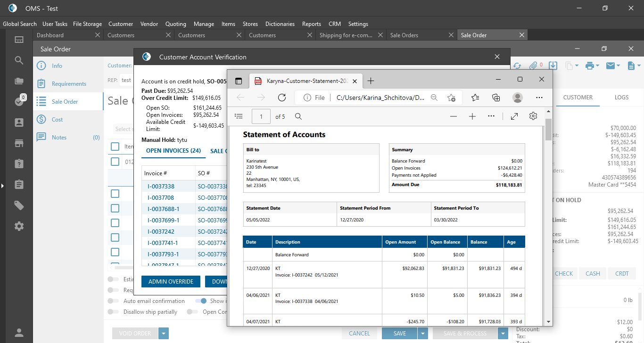Click the search icon in left sidebar
644x343 pixels.
19,60
